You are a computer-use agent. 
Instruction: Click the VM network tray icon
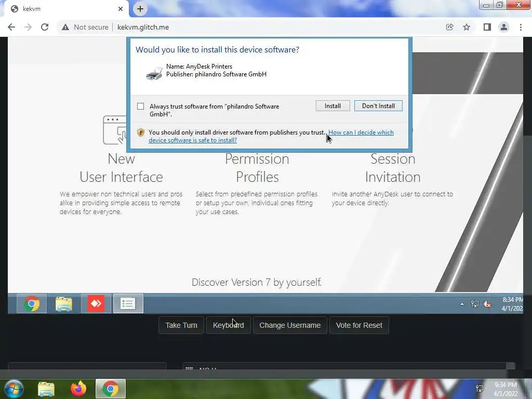[475, 304]
